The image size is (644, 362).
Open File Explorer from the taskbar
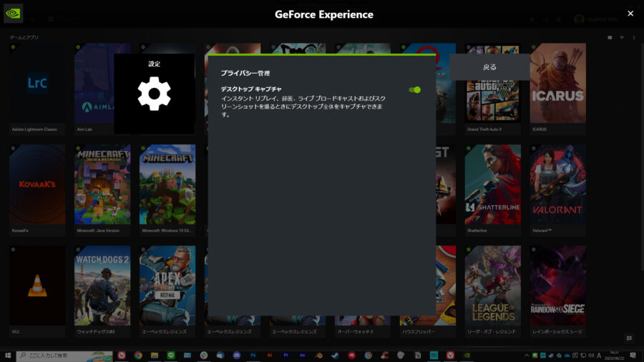[x=155, y=356]
